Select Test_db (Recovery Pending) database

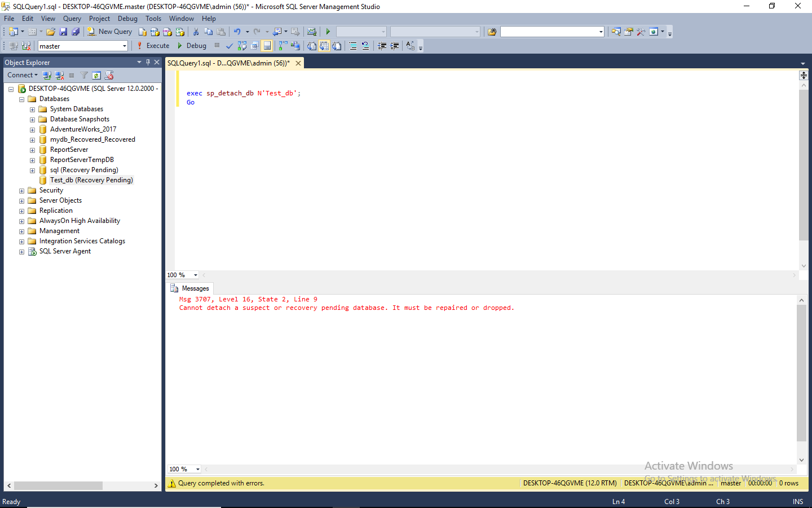coord(91,180)
